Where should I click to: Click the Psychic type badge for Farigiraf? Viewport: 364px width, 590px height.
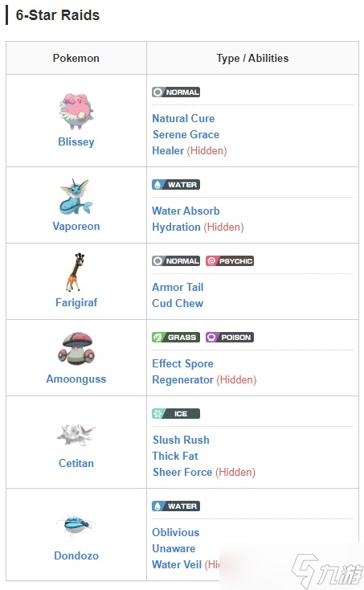point(230,260)
